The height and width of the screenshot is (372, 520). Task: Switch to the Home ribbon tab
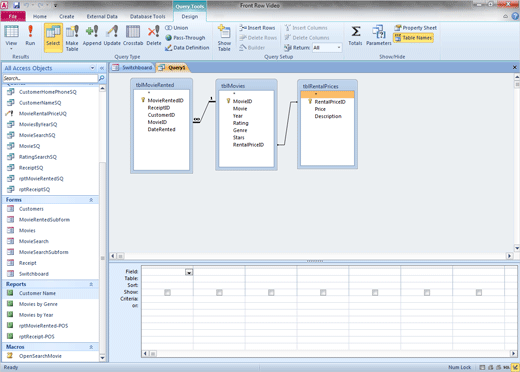[40, 16]
